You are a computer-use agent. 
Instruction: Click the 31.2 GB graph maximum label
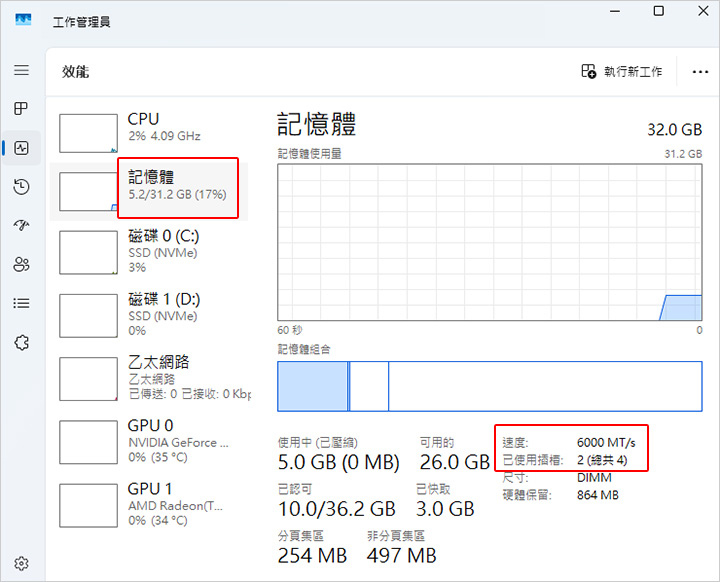pos(683,154)
